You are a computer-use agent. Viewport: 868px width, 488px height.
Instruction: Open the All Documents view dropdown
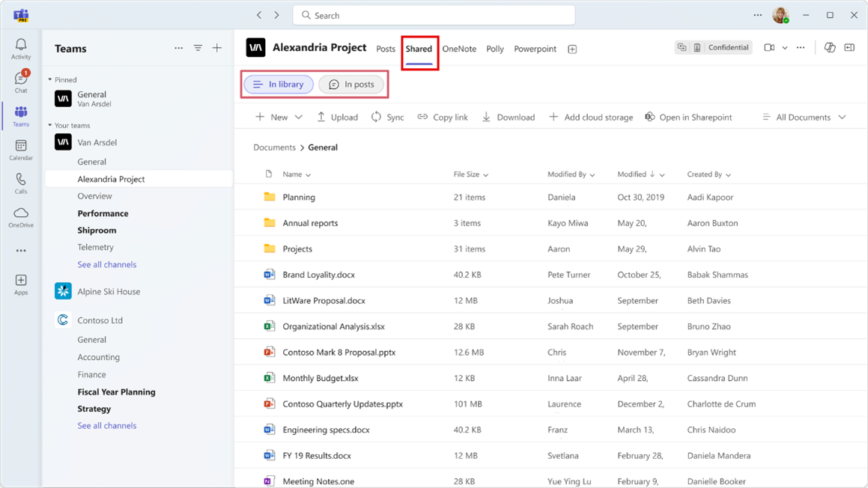[x=804, y=117]
